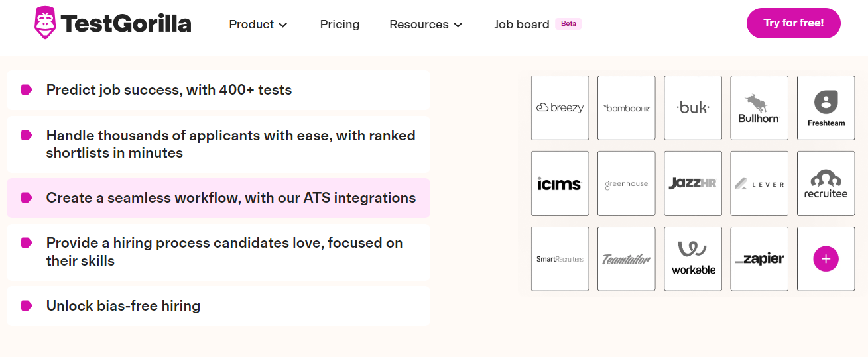Image resolution: width=868 pixels, height=357 pixels.
Task: Go to the Pricing page
Action: (x=340, y=25)
